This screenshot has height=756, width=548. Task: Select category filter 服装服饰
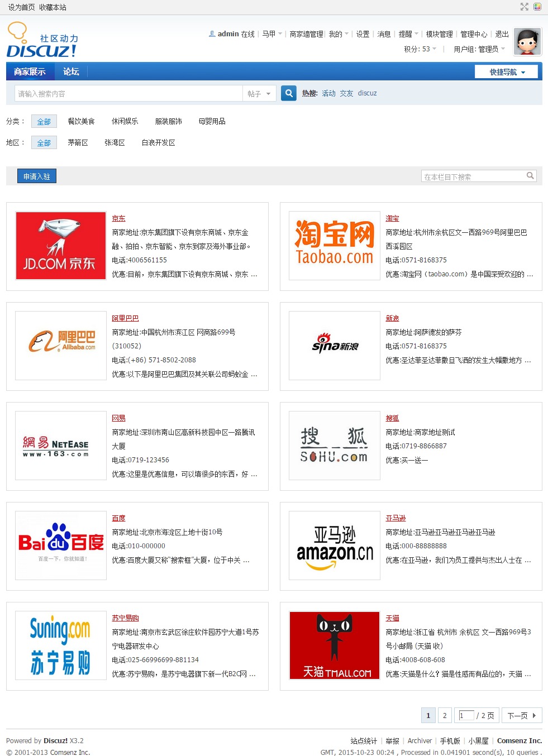coord(168,121)
